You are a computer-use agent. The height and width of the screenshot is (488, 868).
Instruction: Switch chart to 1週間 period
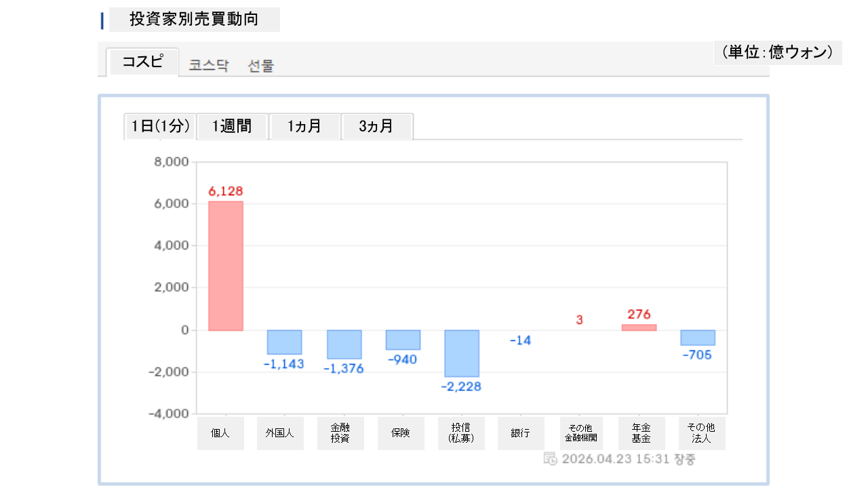coord(232,126)
